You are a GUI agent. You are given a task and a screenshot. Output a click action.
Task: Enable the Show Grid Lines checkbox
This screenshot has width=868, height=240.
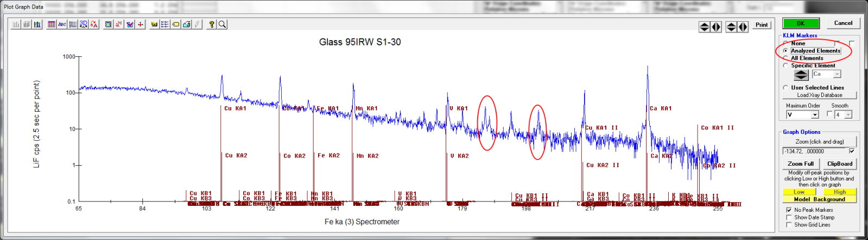(789, 225)
